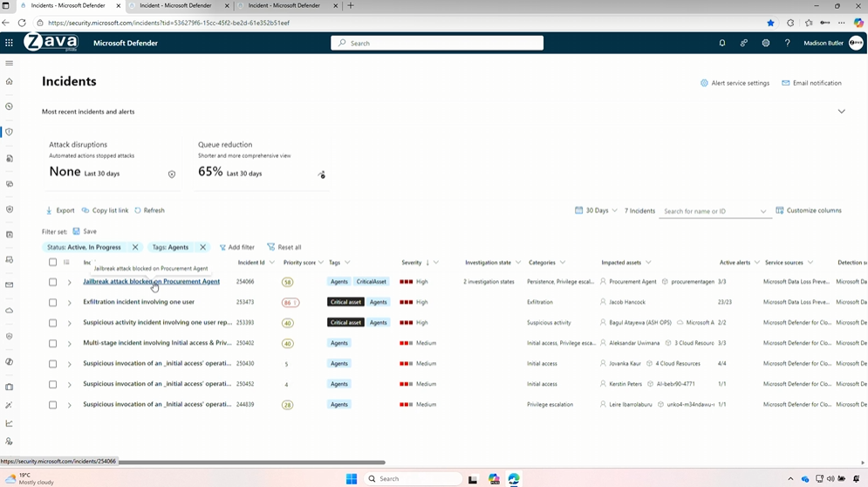
Task: Open the search name or ID dropdown arrow
Action: pyautogui.click(x=762, y=211)
